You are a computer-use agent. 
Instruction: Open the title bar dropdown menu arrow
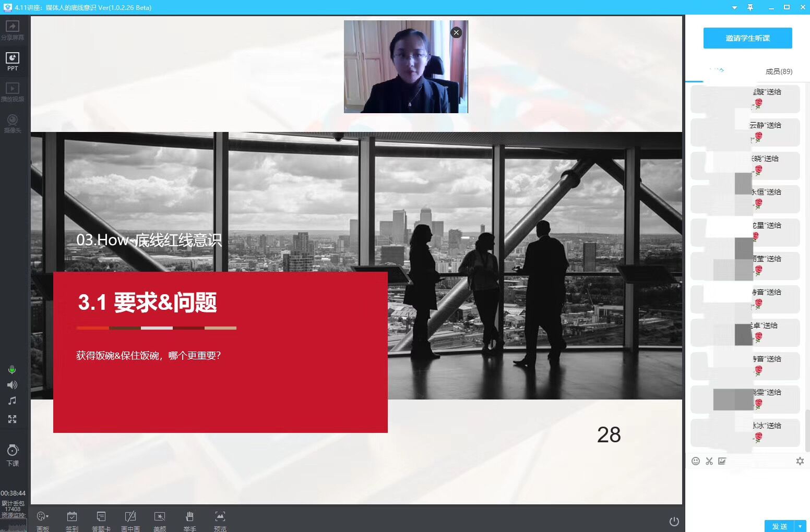coord(734,7)
